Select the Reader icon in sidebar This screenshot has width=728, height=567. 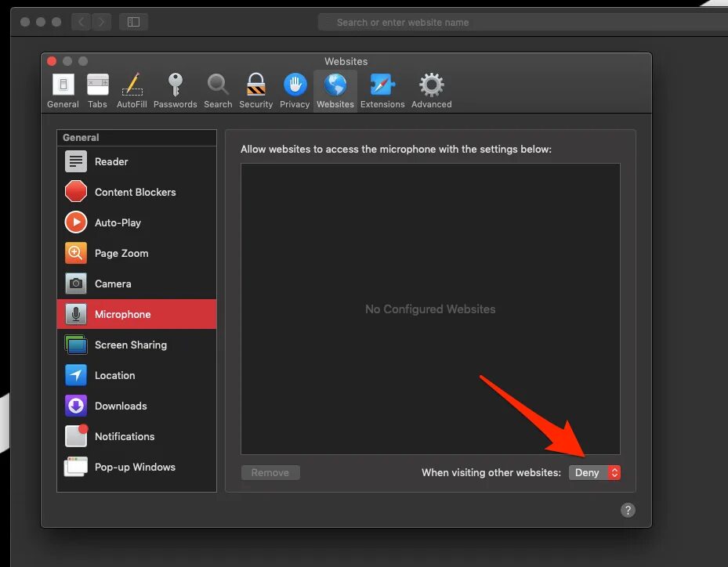(x=76, y=161)
